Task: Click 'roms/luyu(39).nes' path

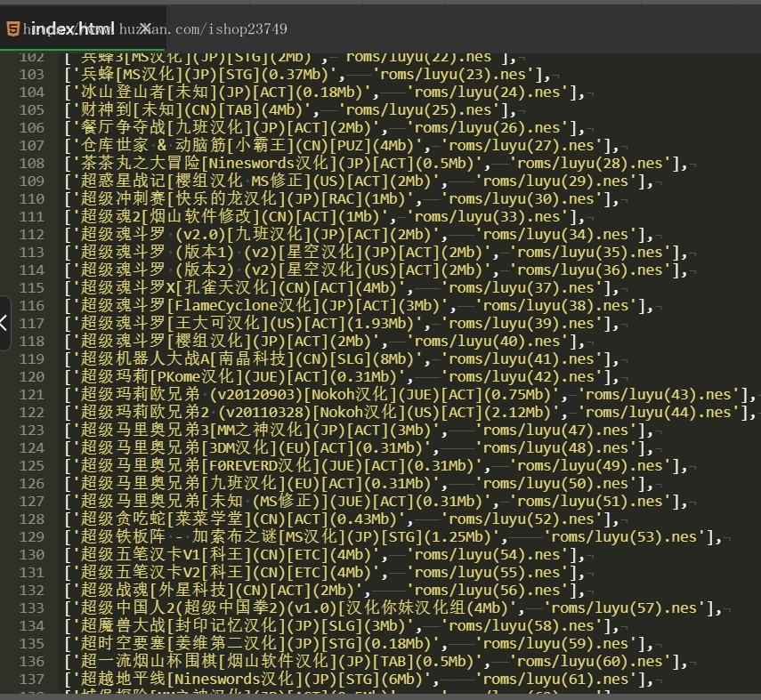Action: (x=526, y=324)
